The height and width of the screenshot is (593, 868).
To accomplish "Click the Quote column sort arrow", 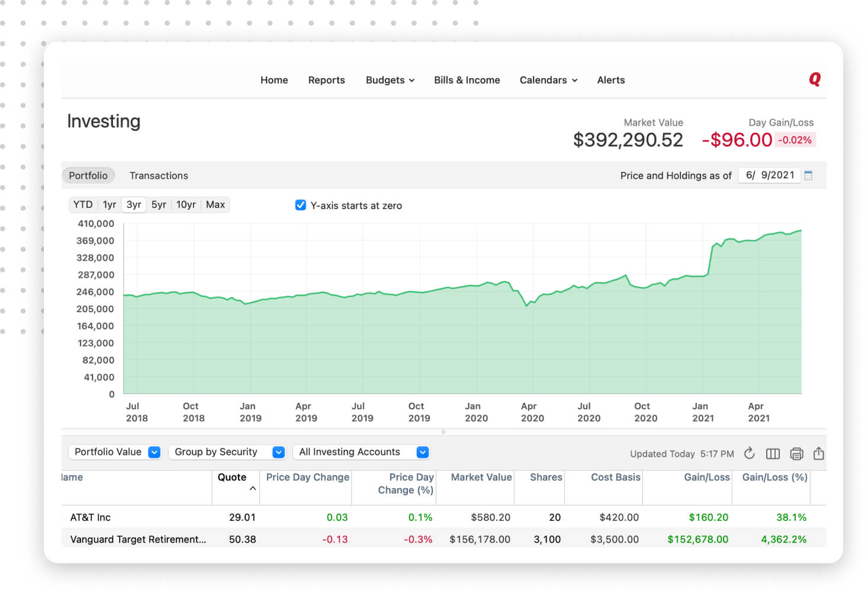I will 253,489.
